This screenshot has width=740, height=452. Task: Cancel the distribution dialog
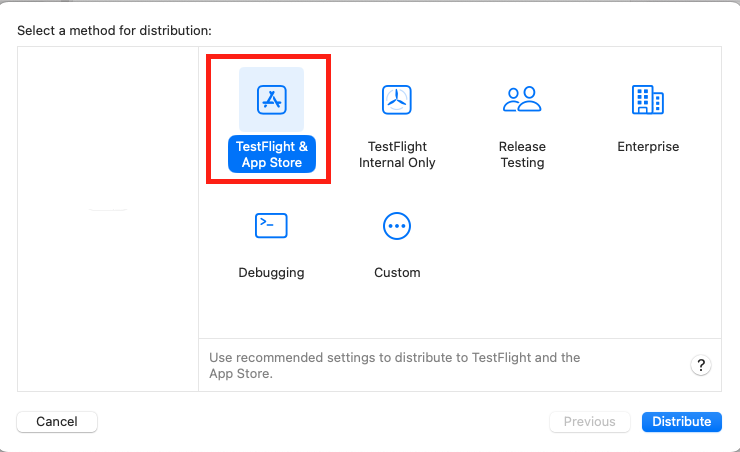[57, 421]
